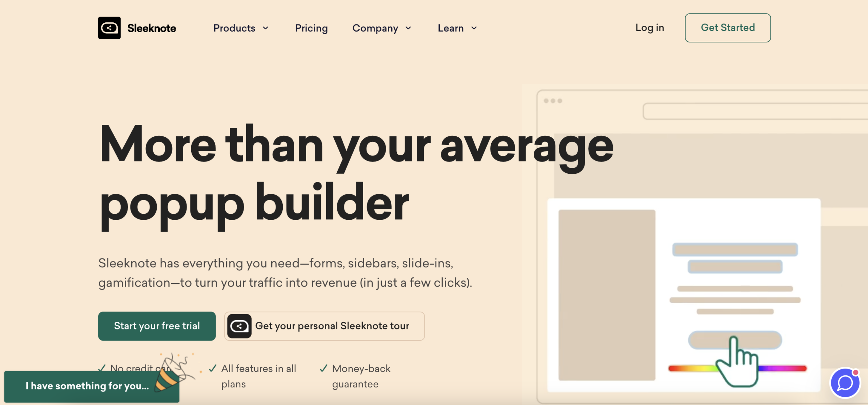Click the Pricing menu item
The width and height of the screenshot is (868, 405).
coord(311,28)
